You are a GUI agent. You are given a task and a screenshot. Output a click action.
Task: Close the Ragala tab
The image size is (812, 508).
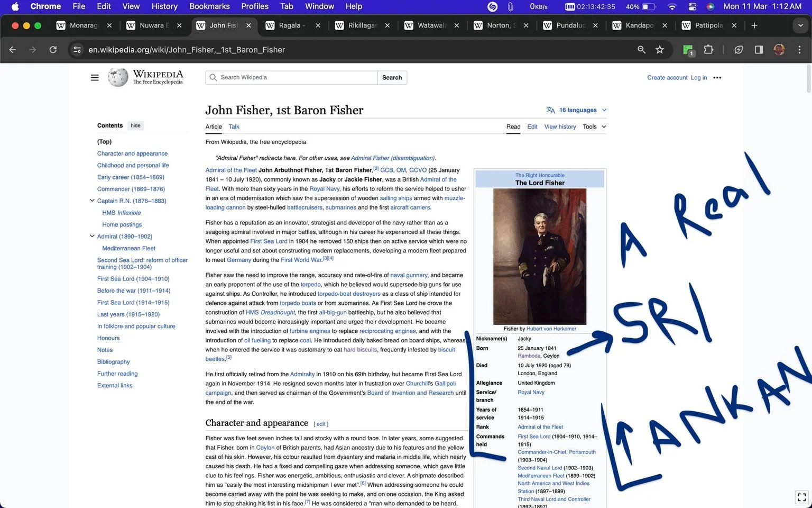(x=318, y=25)
